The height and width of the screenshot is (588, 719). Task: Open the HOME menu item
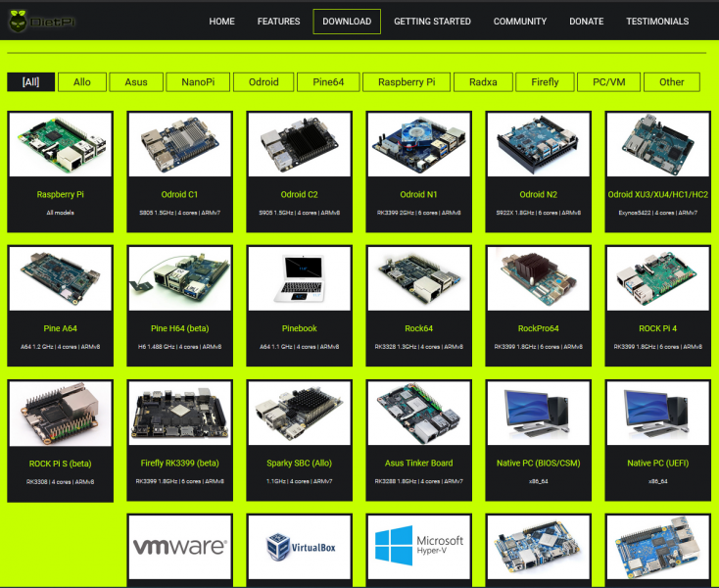pos(221,22)
